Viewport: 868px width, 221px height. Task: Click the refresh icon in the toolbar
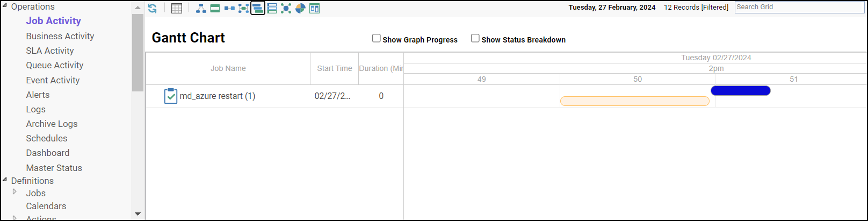pyautogui.click(x=153, y=8)
